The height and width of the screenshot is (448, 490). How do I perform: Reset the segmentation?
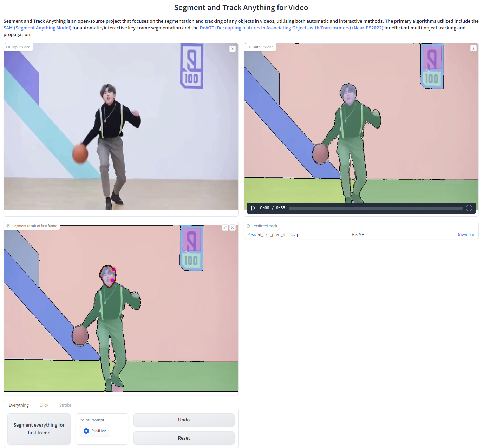(184, 438)
